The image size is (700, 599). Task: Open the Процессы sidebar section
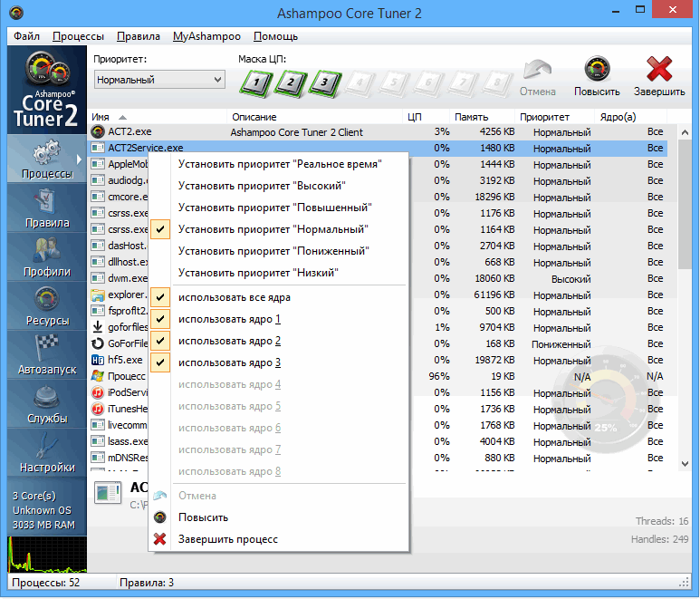coord(47,159)
